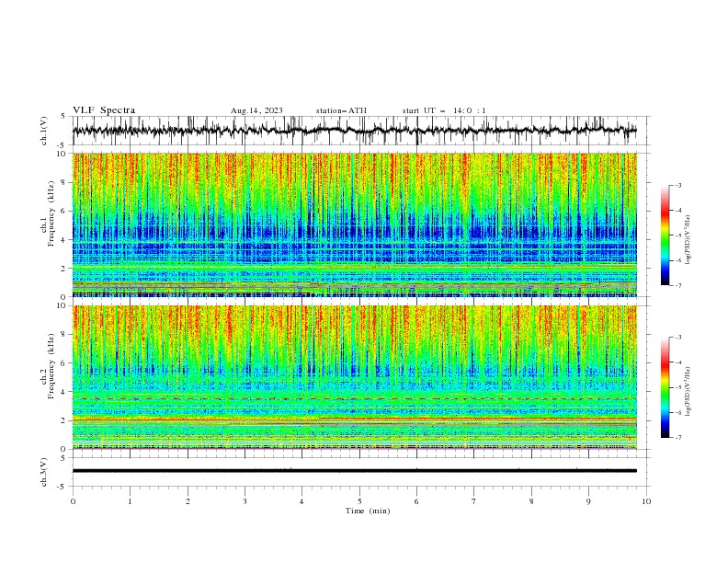The width and height of the screenshot is (728, 563).
Task: Click the "Time (min)" axis title
Action: pos(368,511)
